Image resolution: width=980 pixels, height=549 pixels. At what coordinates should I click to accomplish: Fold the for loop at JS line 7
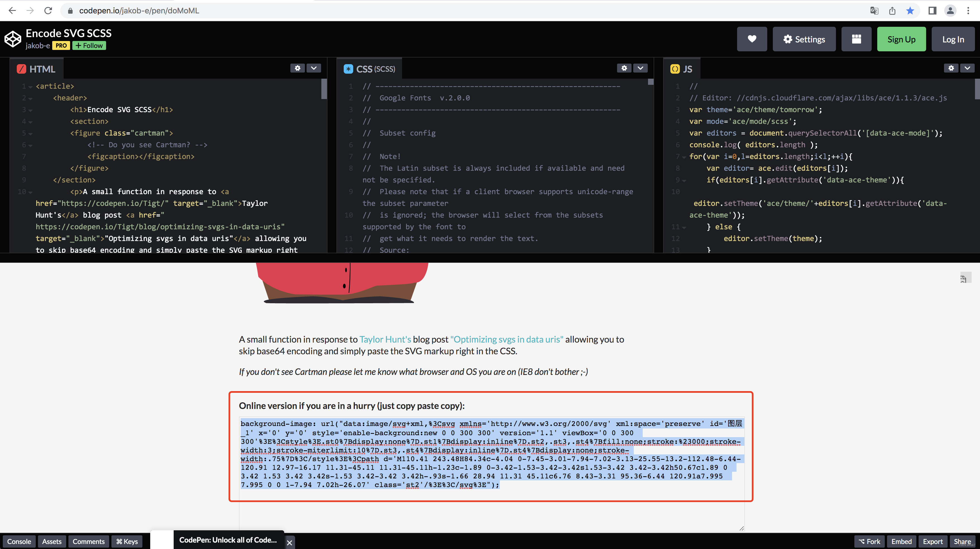[x=684, y=157]
